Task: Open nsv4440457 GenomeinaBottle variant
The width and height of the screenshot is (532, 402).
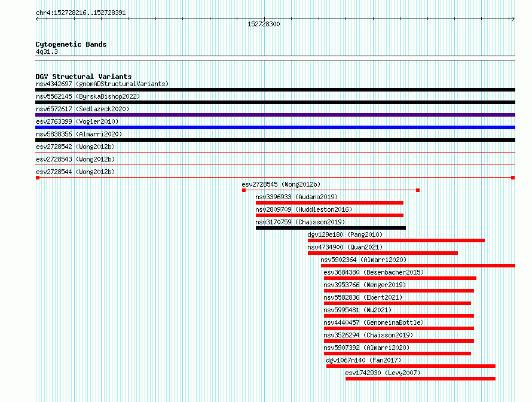Action: [374, 322]
